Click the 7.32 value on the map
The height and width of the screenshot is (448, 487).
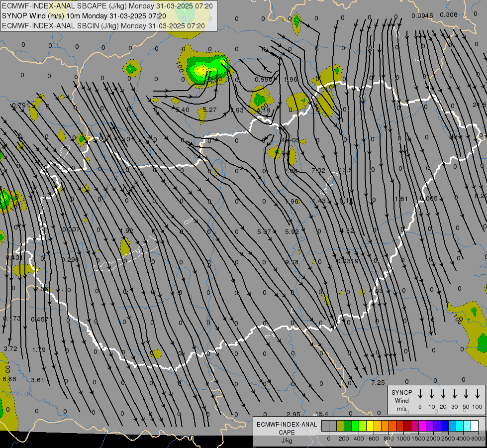click(x=318, y=170)
